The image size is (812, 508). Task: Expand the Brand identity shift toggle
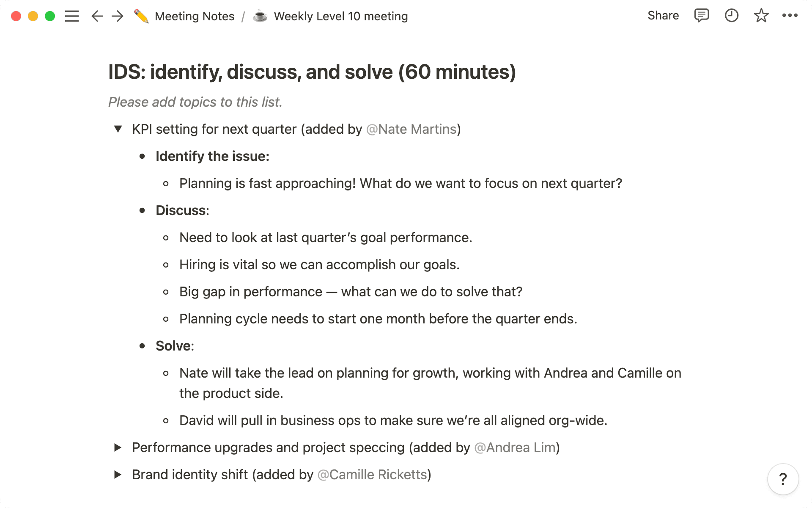click(117, 475)
